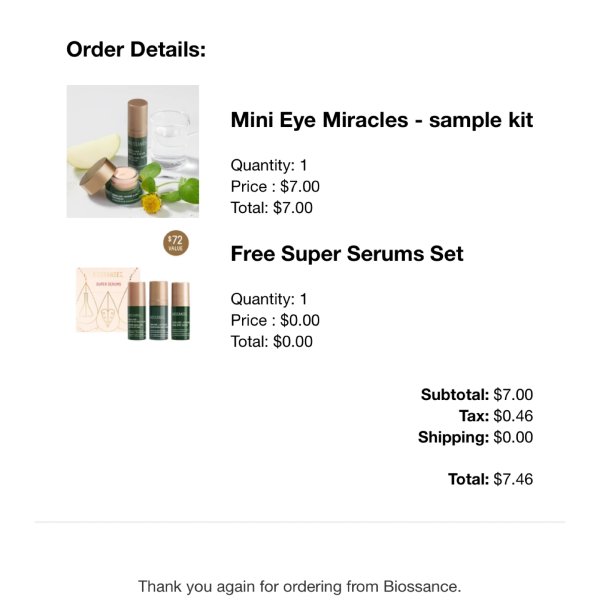Select the Free Super Serums Set title
Screen dimensions: 600x600
pos(347,254)
